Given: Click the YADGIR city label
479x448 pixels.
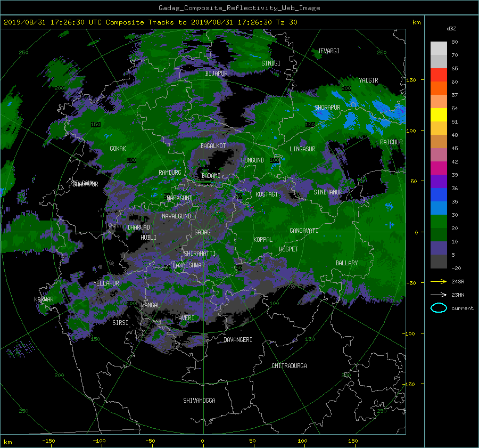Looking at the screenshot, I should pos(368,80).
